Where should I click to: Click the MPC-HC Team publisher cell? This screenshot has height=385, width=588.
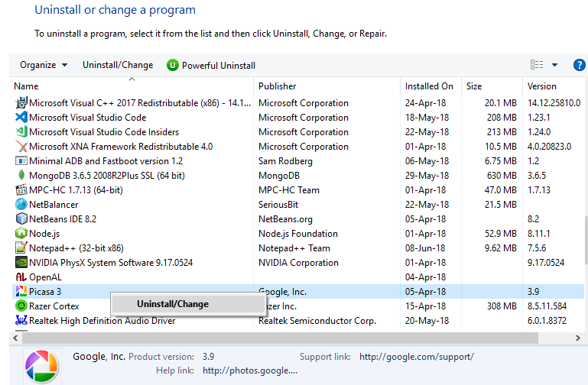(x=289, y=190)
